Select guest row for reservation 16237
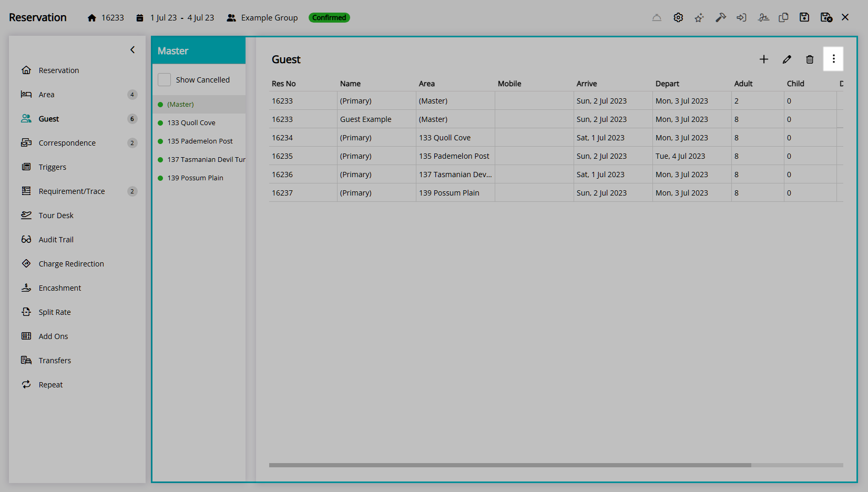 (556, 193)
